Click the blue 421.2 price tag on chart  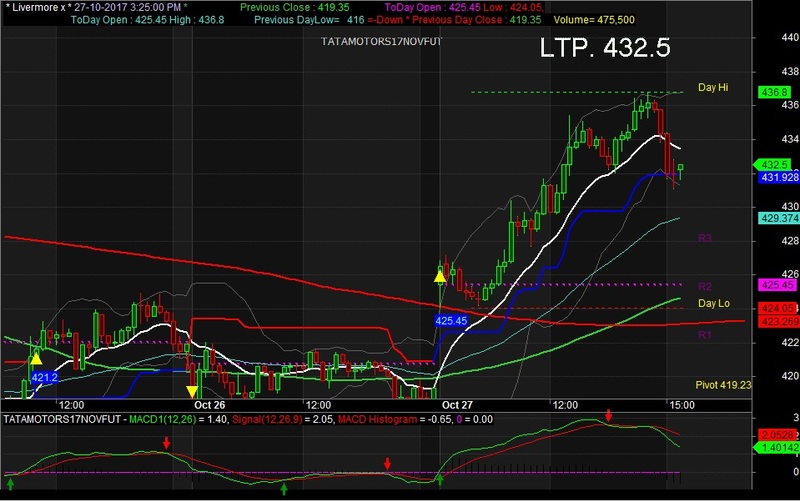(44, 378)
